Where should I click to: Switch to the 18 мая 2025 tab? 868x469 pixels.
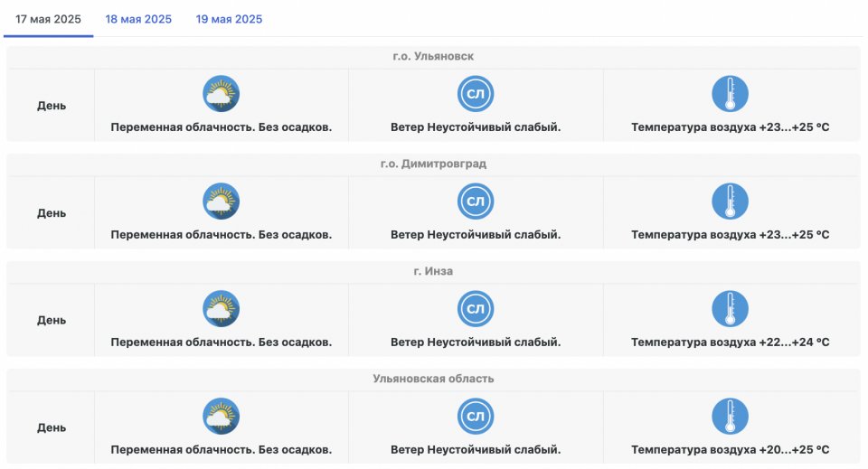(x=138, y=19)
